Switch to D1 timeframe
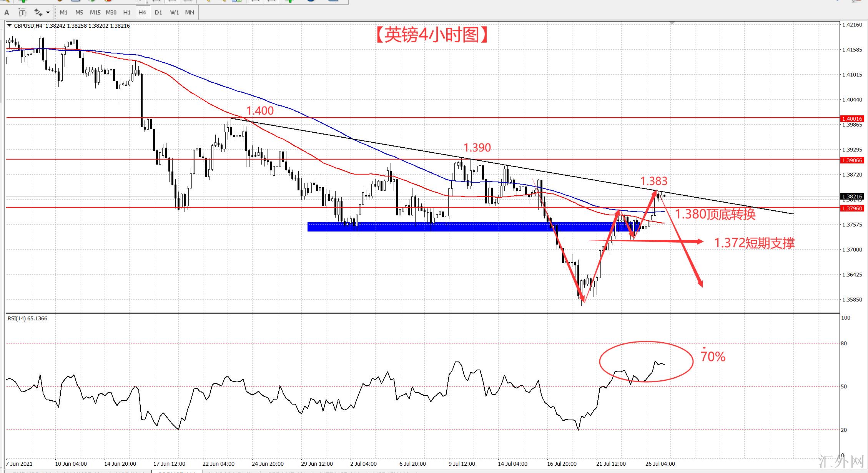 158,13
